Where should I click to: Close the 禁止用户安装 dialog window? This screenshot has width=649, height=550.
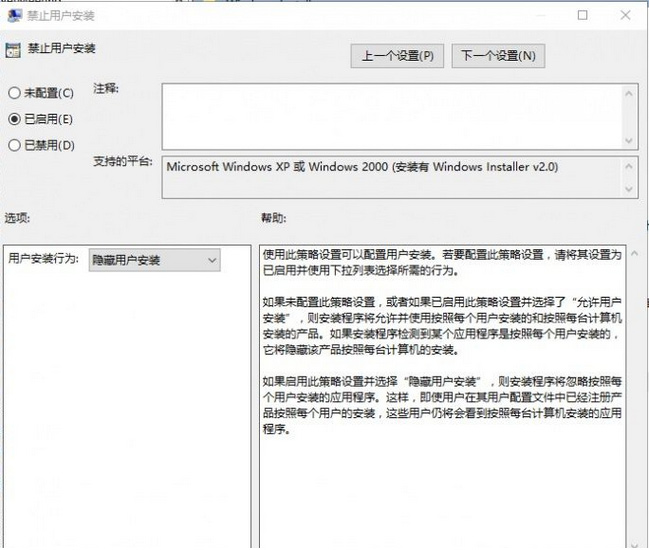click(x=625, y=15)
